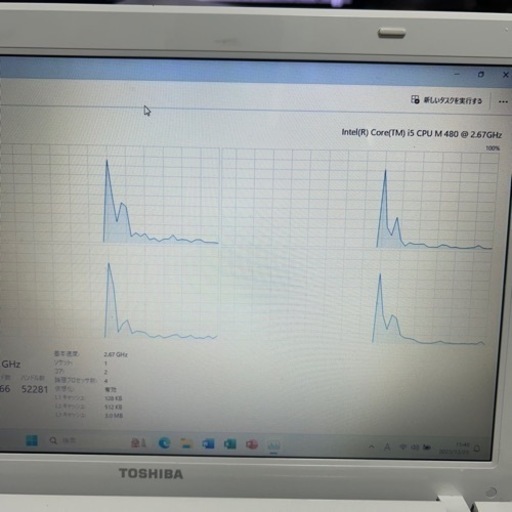
Task: Click the L2 cache value '512 KB'
Action: [x=113, y=407]
